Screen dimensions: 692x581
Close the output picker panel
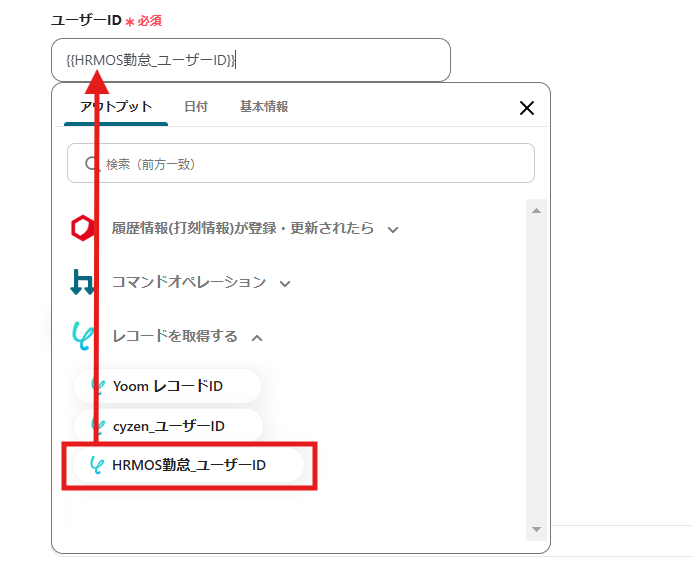tap(527, 108)
